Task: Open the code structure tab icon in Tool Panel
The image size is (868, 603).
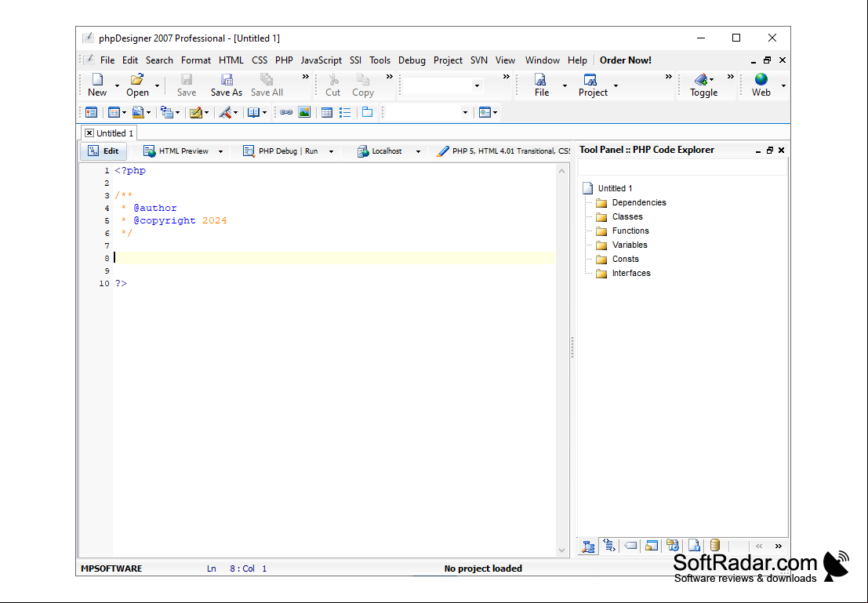Action: [x=609, y=546]
